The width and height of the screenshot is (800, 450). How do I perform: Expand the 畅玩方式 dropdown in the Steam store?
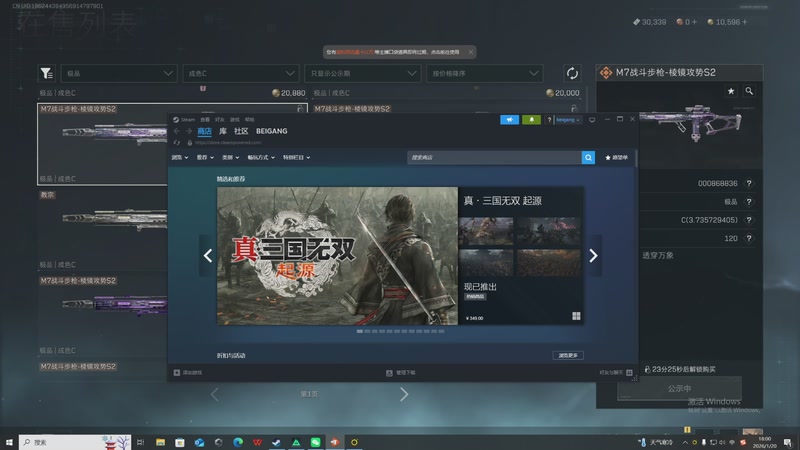click(x=261, y=158)
